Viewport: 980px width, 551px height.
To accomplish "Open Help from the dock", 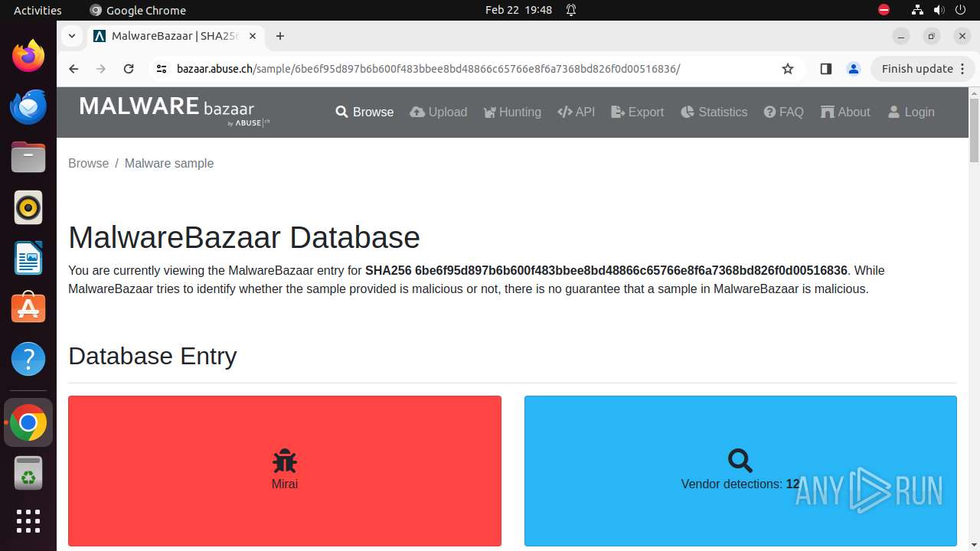I will pyautogui.click(x=28, y=359).
